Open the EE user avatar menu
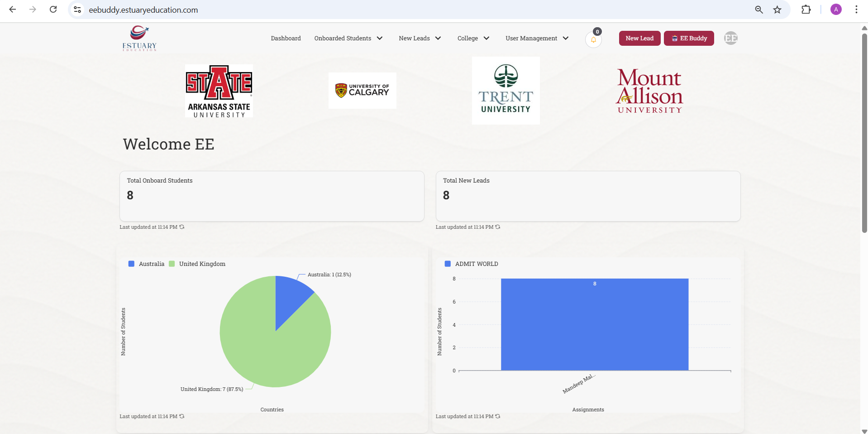Viewport: 868px width, 434px height. coord(730,39)
